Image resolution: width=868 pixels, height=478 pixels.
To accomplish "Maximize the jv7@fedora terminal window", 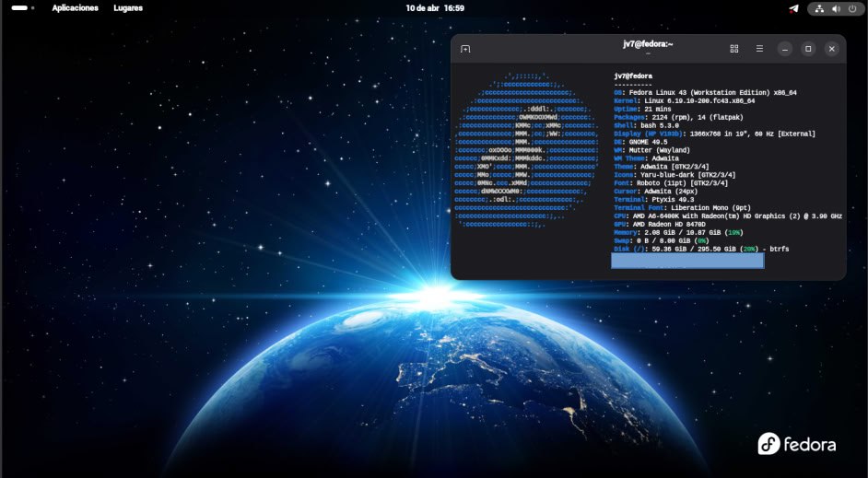I will [808, 49].
